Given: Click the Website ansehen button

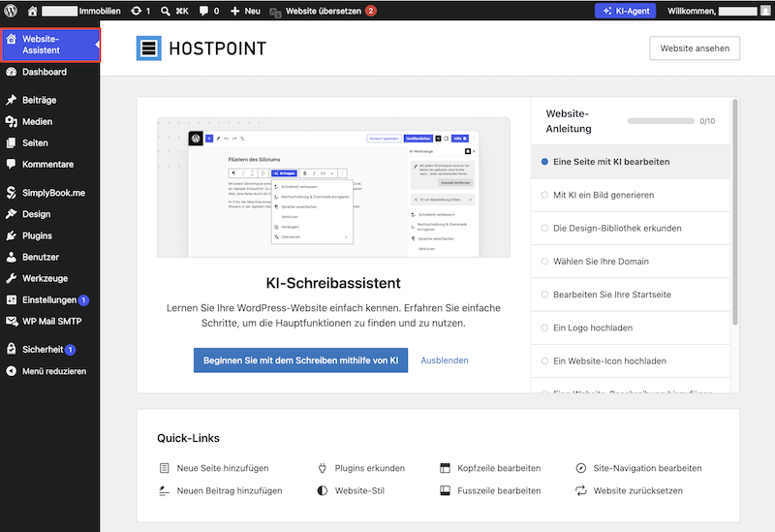Looking at the screenshot, I should [x=695, y=48].
